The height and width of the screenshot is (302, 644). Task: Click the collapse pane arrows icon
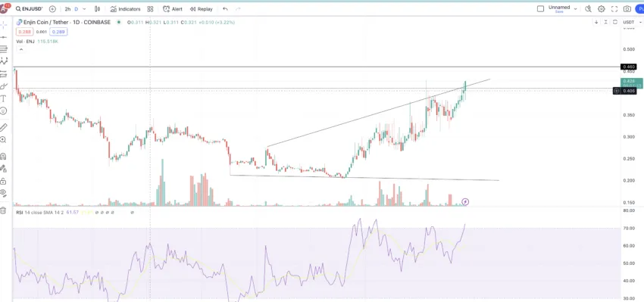tap(606, 22)
